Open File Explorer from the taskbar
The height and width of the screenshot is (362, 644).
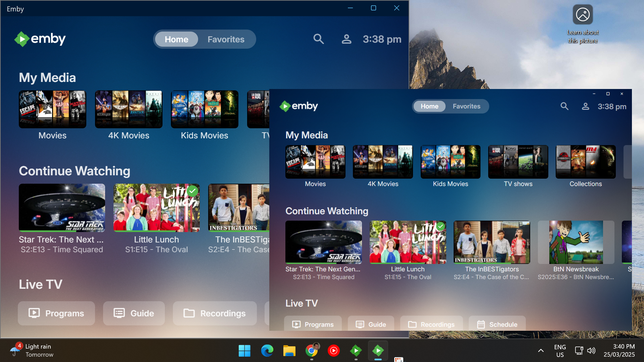click(289, 351)
